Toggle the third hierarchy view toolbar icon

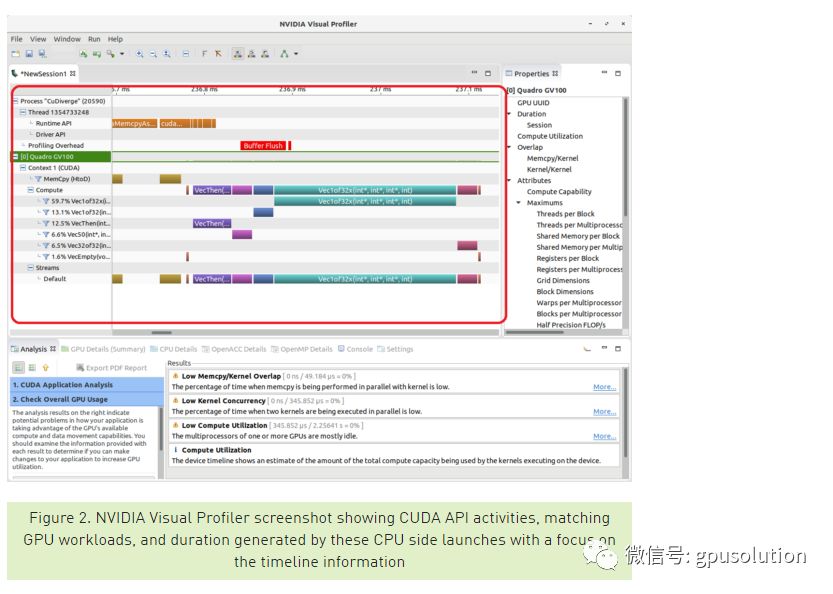pos(265,54)
